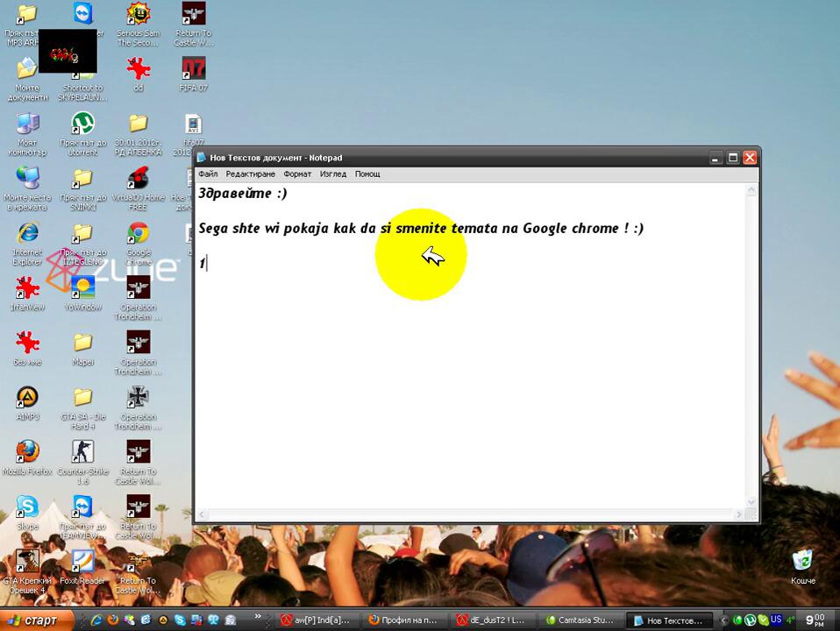Open the Recycle Bin (Кошче) icon
This screenshot has height=631, width=840.
tap(802, 562)
